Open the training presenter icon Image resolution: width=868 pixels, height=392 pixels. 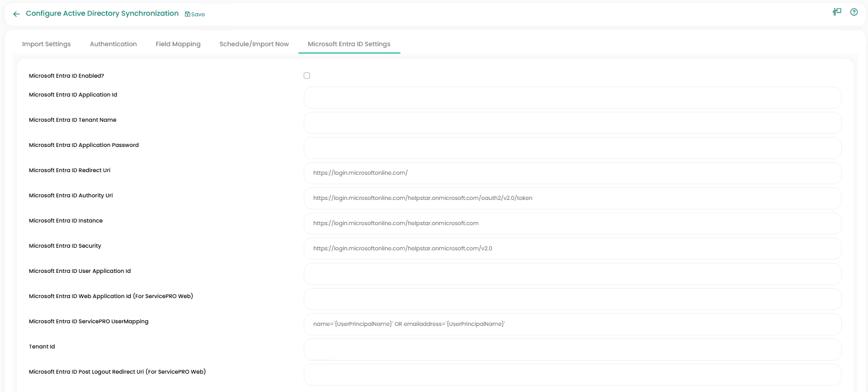837,12
